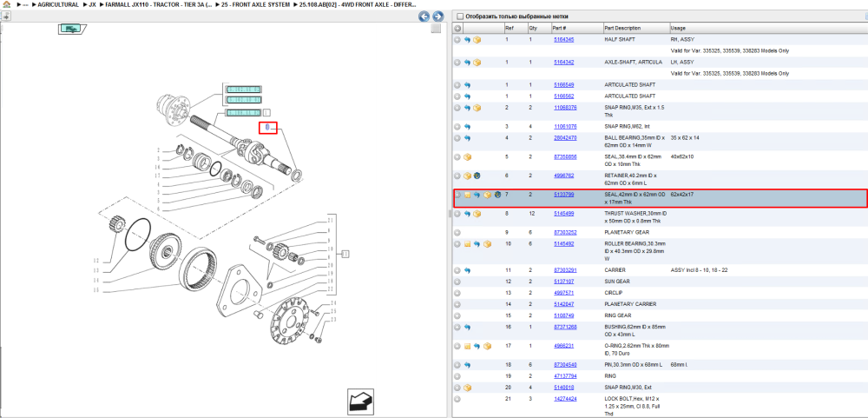Go to the home page icon
The height and width of the screenshot is (418, 868).
(7, 4)
